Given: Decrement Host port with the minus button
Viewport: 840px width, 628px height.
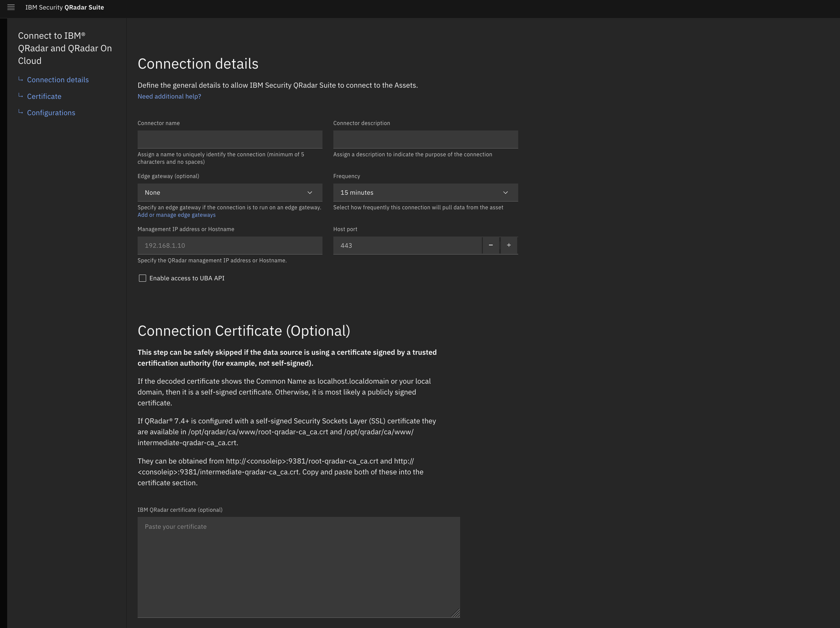Looking at the screenshot, I should 491,245.
